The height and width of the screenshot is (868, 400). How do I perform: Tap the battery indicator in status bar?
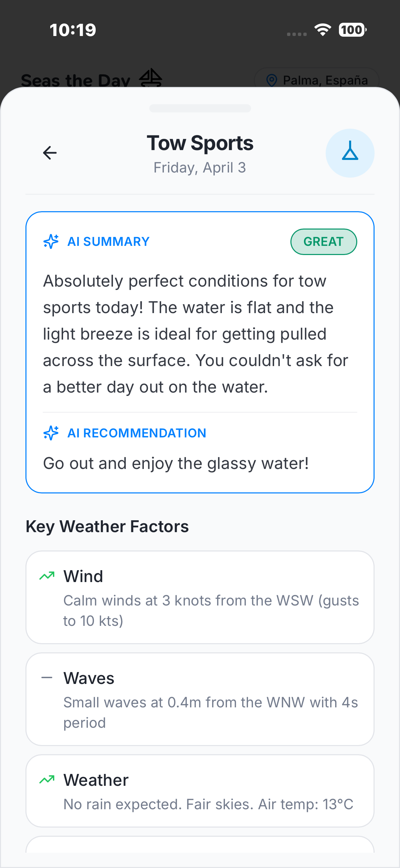click(x=353, y=30)
